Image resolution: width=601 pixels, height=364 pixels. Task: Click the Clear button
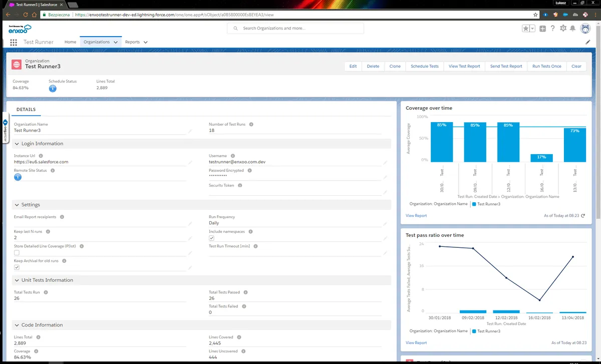point(576,66)
